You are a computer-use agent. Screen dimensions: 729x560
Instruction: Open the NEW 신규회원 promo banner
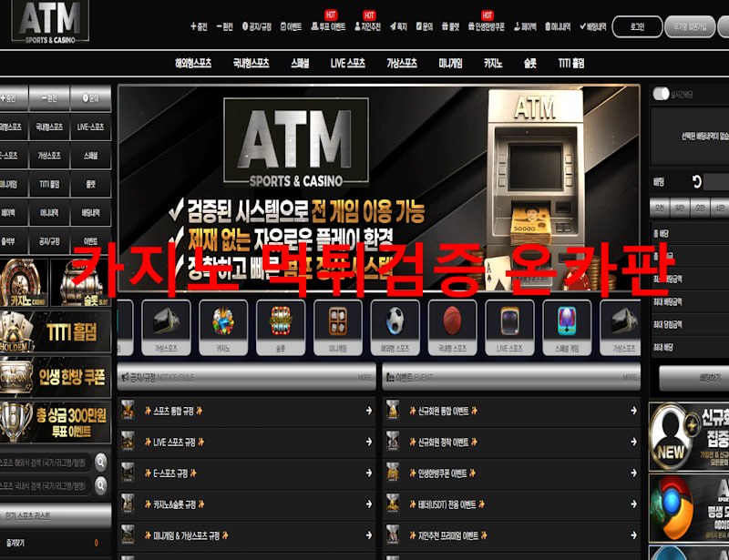tap(689, 437)
